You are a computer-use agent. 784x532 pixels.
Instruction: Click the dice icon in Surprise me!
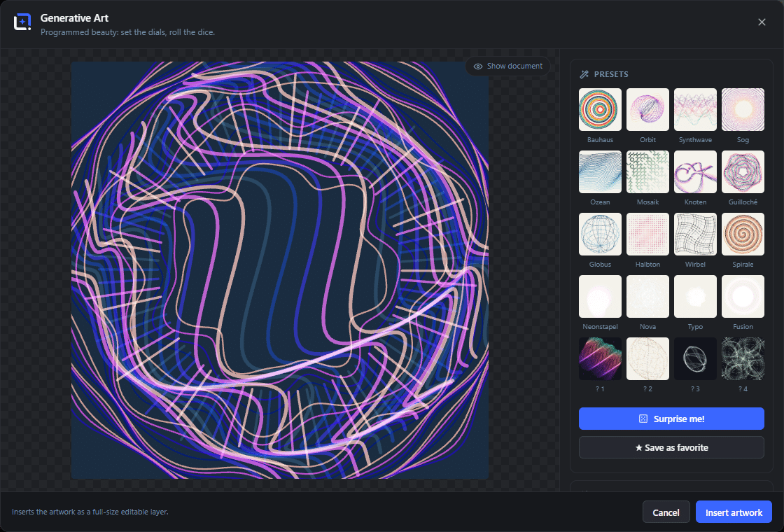tap(643, 419)
